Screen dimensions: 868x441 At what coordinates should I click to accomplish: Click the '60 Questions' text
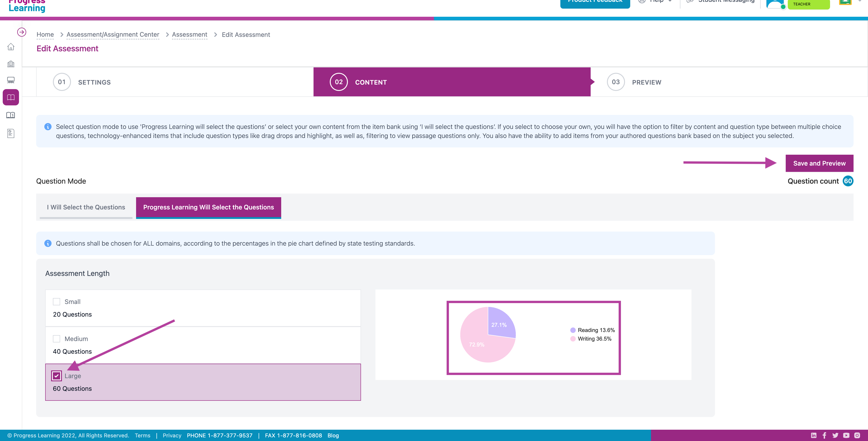(72, 389)
